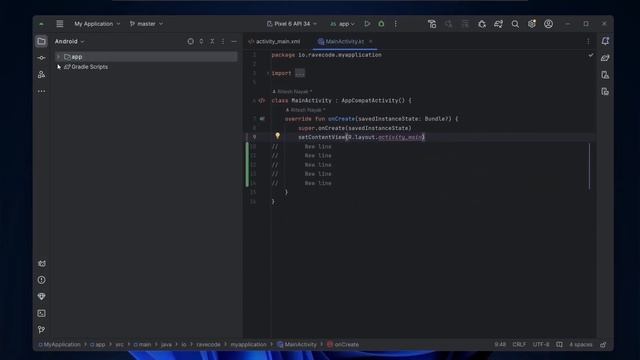Open the App Quality Insights gem icon

pyautogui.click(x=41, y=297)
